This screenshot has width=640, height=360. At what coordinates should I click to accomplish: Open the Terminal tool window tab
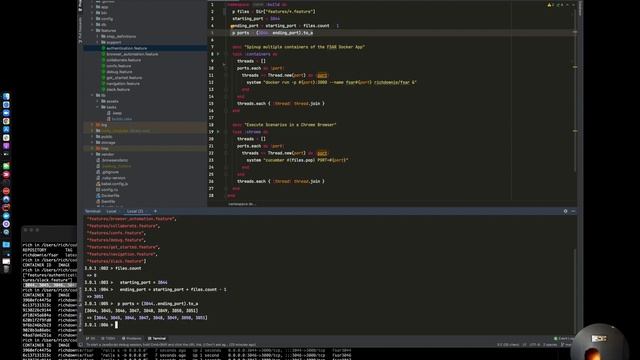tap(157, 338)
